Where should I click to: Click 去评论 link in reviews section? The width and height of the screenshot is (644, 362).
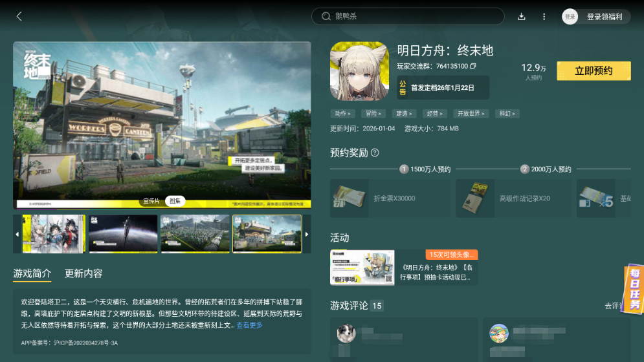coord(614,306)
